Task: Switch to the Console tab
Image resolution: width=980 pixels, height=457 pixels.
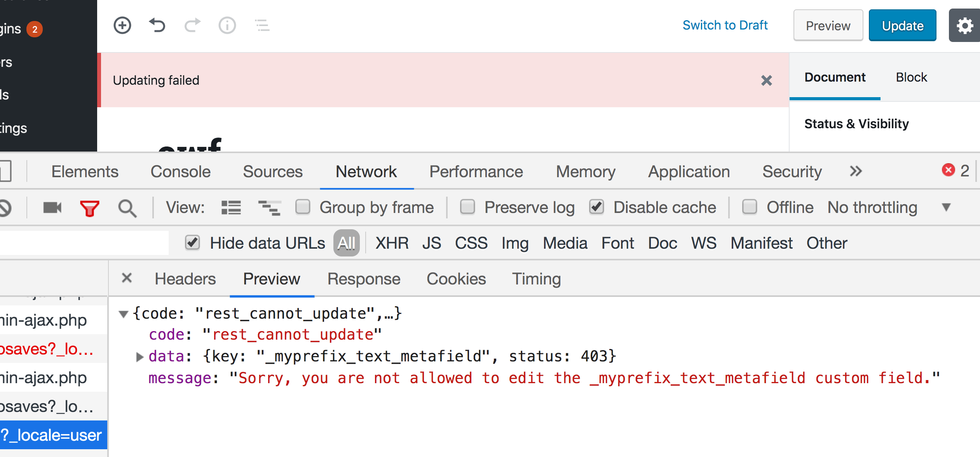Action: (180, 172)
